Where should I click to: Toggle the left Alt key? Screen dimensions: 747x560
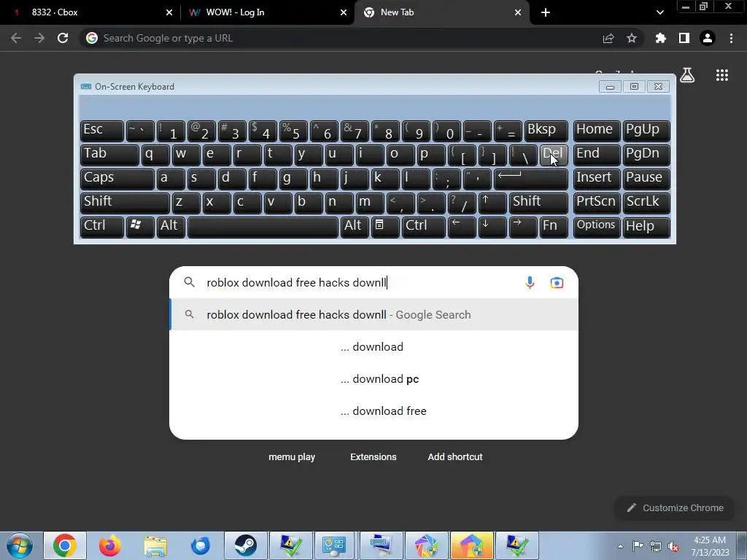(171, 227)
